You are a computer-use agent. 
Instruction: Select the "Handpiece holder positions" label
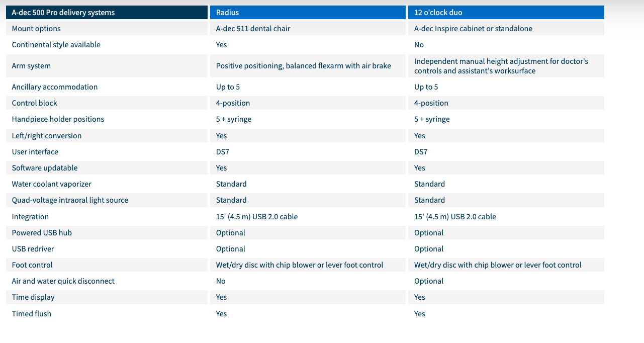58,119
